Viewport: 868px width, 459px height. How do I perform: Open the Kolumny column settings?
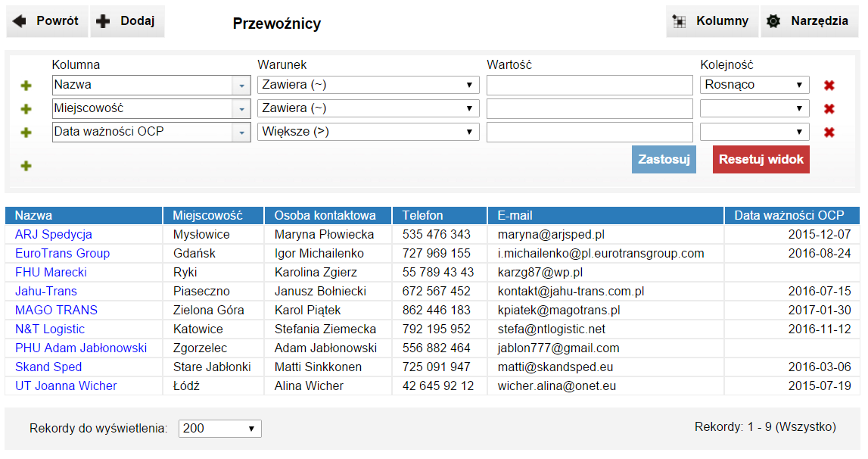[712, 21]
